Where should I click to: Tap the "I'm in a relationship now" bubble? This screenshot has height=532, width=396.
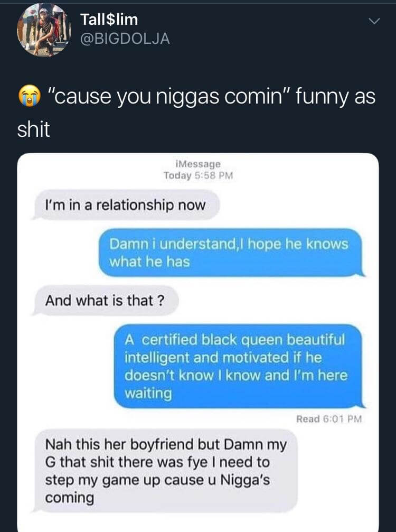click(x=126, y=206)
